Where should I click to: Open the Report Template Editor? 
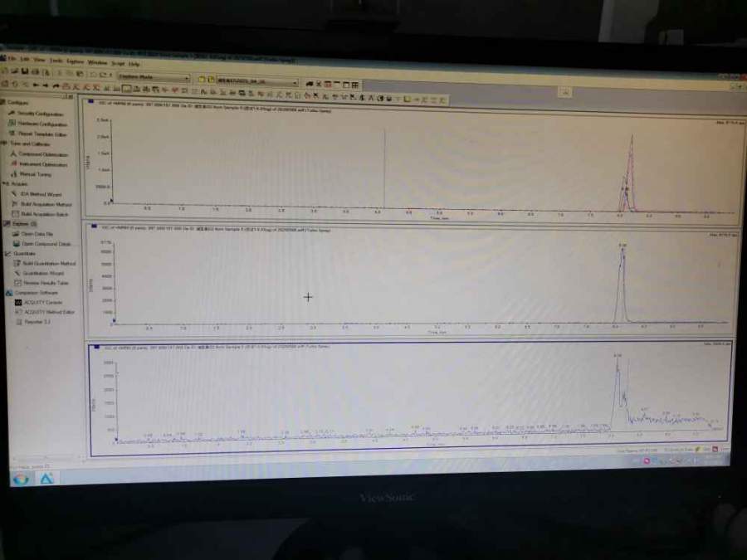41,134
